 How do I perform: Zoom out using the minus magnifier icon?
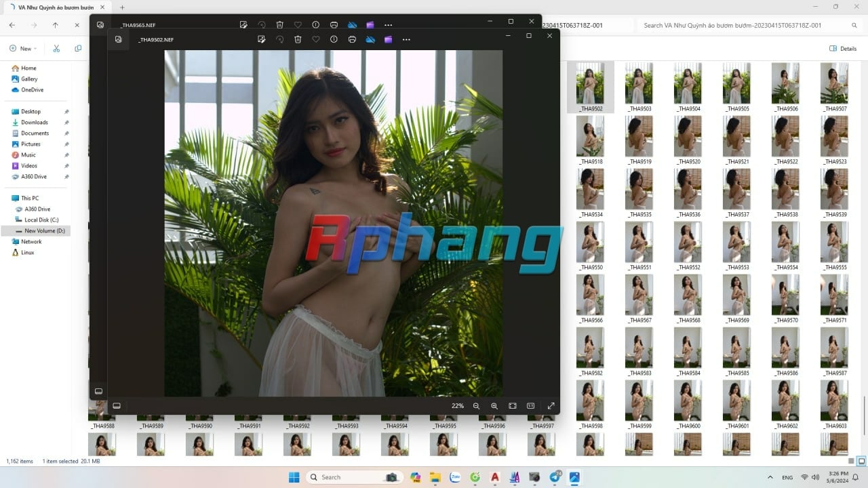coord(476,406)
